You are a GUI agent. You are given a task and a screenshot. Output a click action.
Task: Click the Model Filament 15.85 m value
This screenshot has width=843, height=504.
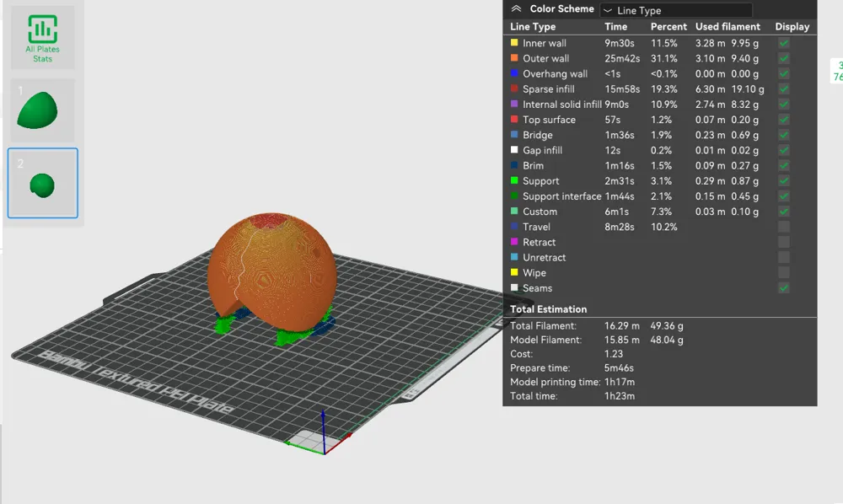coord(622,340)
